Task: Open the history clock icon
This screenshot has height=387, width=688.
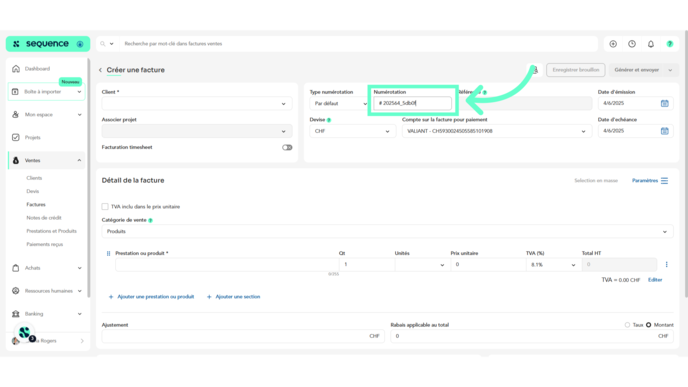Action: tap(632, 44)
